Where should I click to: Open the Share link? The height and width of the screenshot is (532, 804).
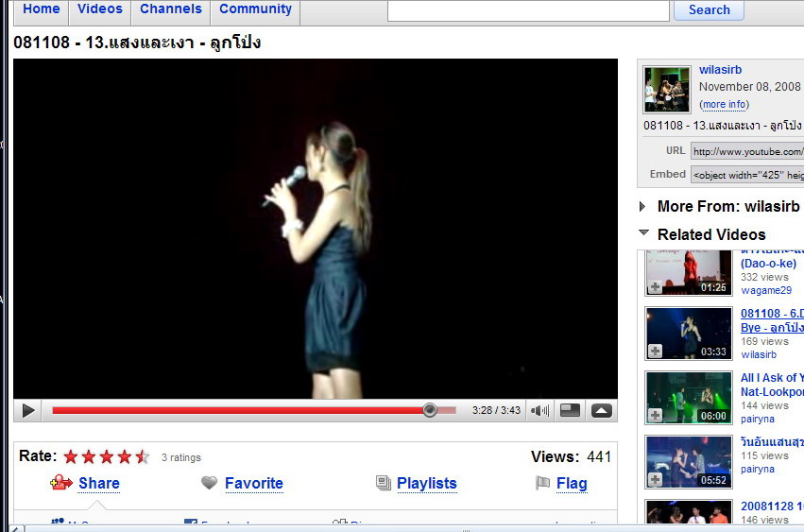click(99, 483)
